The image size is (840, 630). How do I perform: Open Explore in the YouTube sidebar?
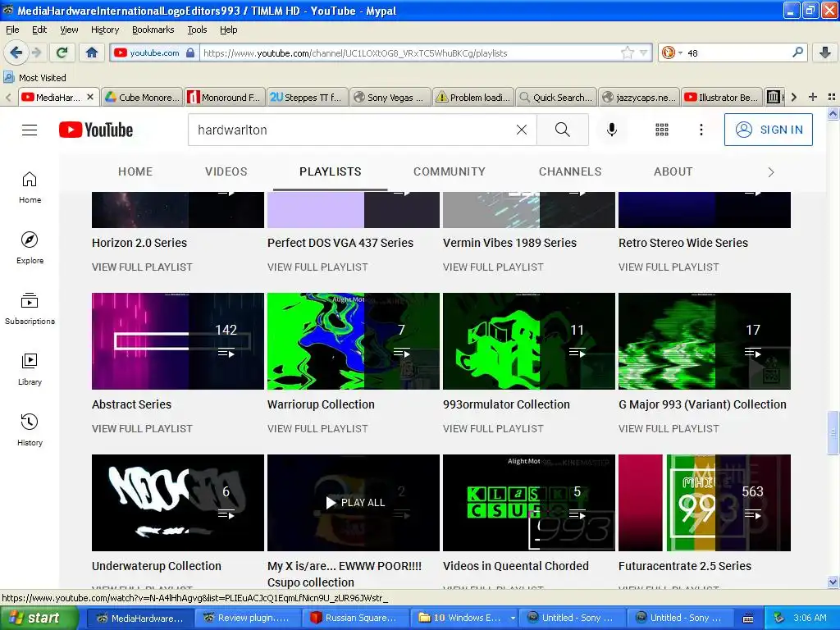pyautogui.click(x=30, y=248)
